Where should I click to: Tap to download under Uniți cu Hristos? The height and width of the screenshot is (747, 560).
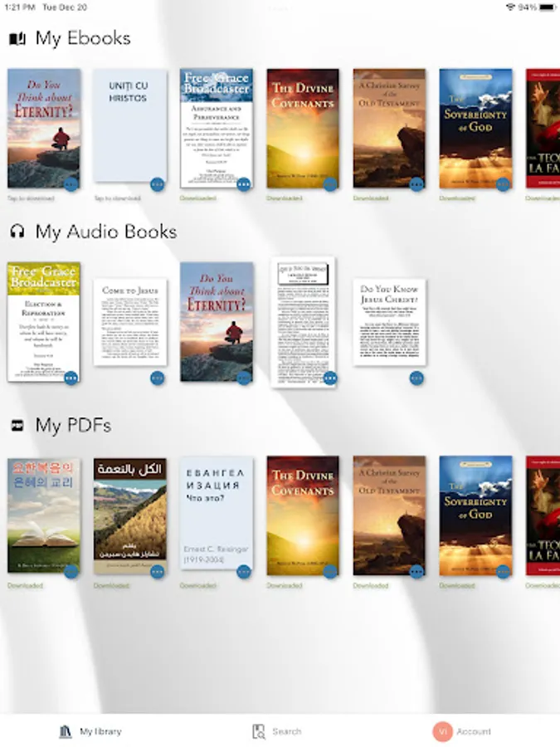(x=117, y=198)
